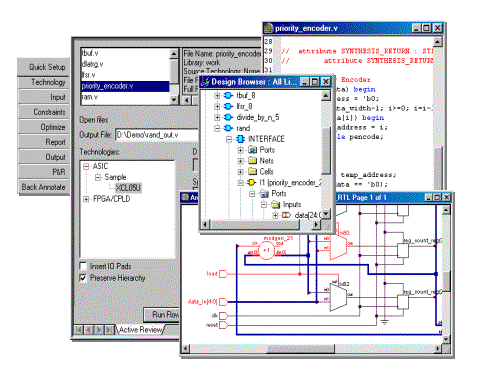Expand the tbuf_8 tree node
Viewport: 480px width, 380px height.
point(217,96)
